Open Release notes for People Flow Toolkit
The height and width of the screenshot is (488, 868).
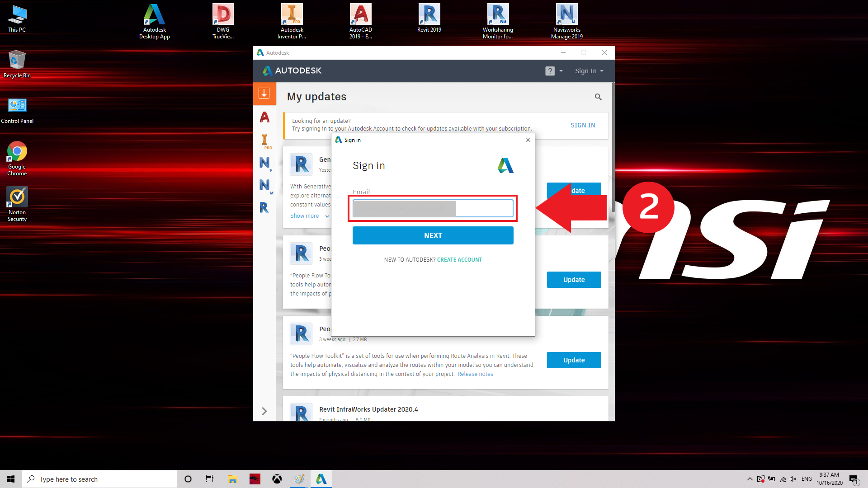click(x=475, y=374)
